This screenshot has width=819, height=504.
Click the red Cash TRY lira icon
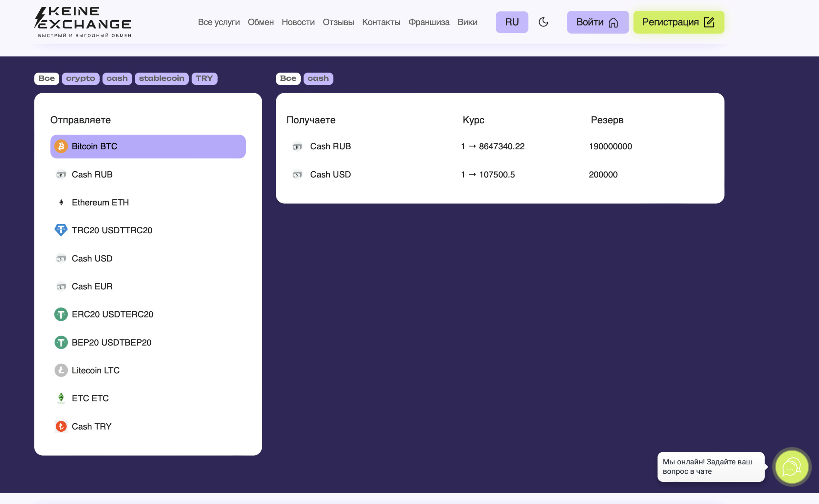tap(61, 426)
